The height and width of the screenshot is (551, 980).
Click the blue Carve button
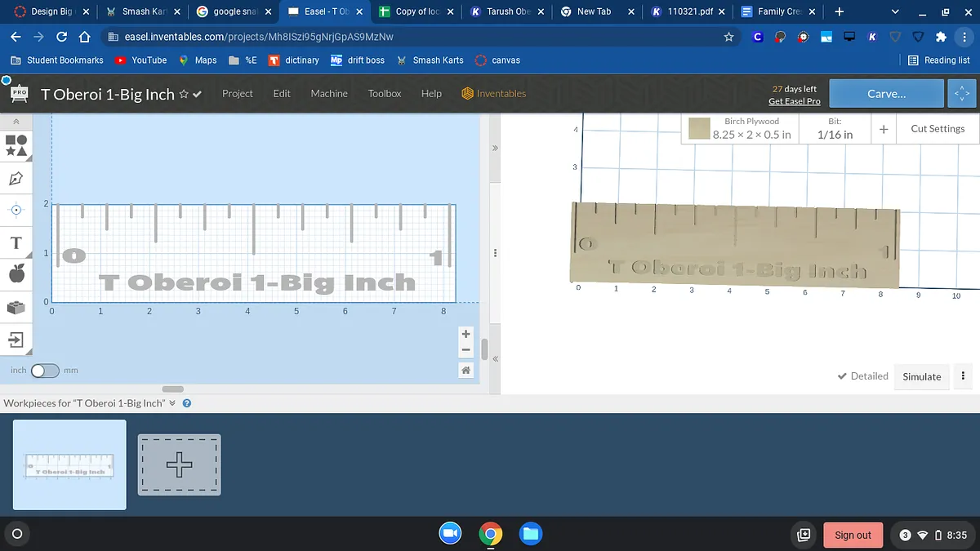[886, 94]
